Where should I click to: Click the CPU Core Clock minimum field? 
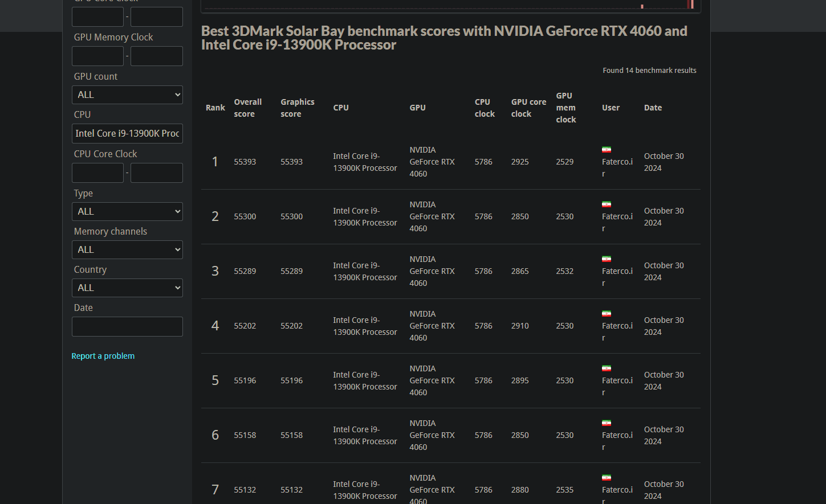97,173
